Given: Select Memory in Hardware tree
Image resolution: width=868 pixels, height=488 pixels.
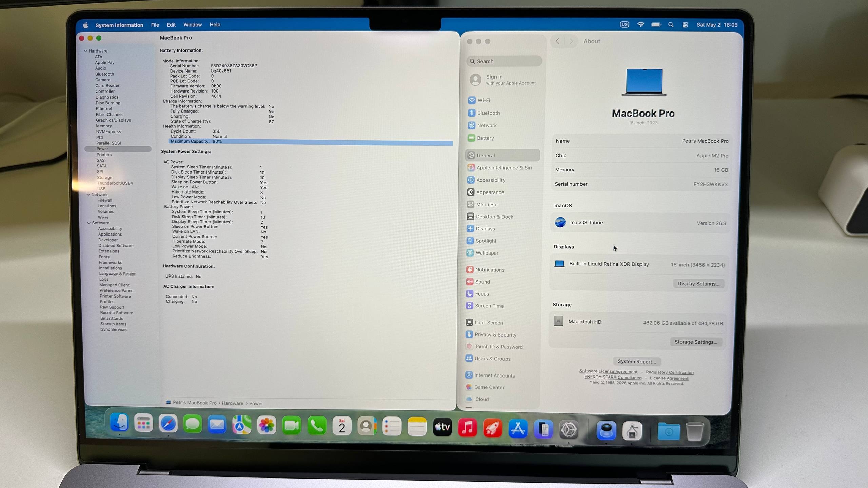Looking at the screenshot, I should (104, 126).
